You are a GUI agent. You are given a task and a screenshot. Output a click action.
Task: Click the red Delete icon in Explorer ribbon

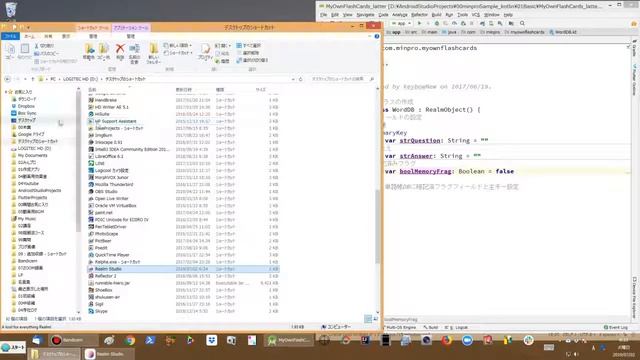tap(120, 49)
